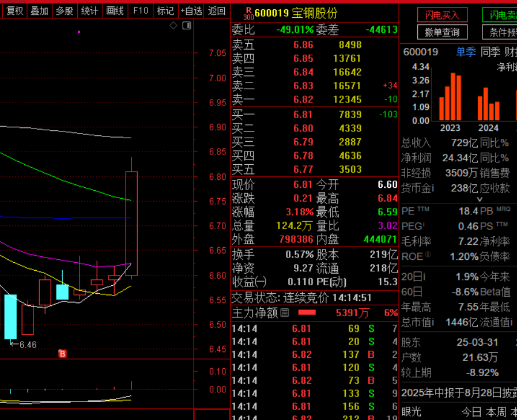
Task: Open the 撤单查询 order query button
Action: click(x=442, y=32)
